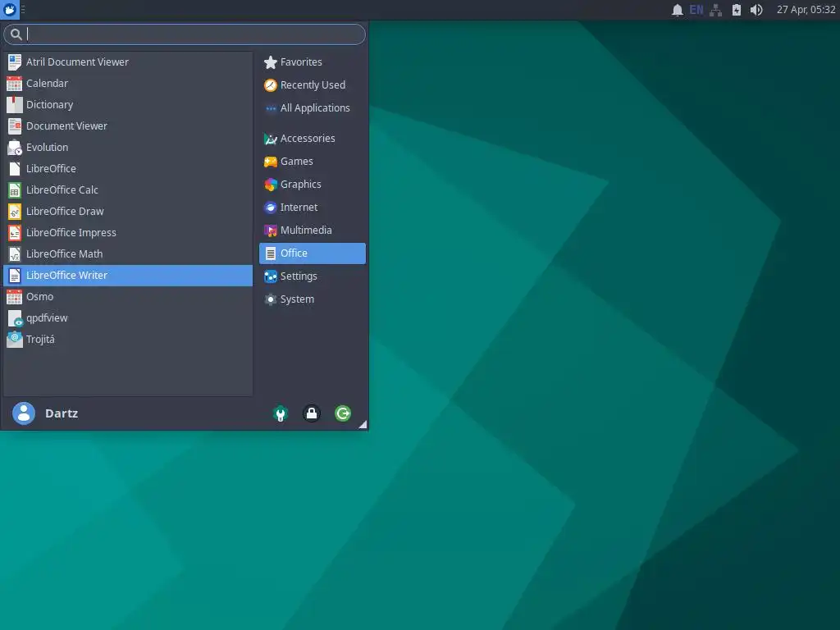Click Whisker menu launcher button
Screen dimensions: 840x630
10,10
